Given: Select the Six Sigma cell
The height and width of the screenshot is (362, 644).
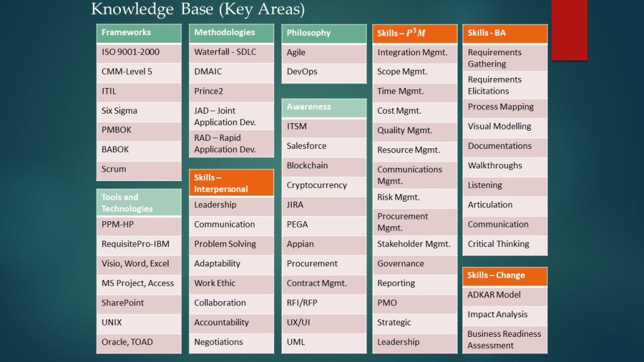Looking at the screenshot, I should (138, 111).
